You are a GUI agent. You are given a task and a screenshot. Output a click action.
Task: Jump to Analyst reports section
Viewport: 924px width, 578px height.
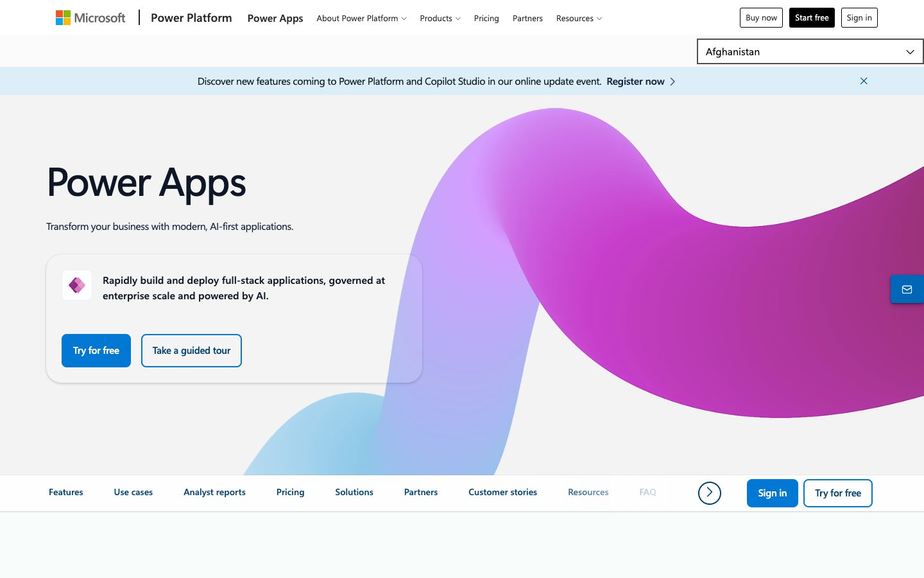pyautogui.click(x=214, y=493)
